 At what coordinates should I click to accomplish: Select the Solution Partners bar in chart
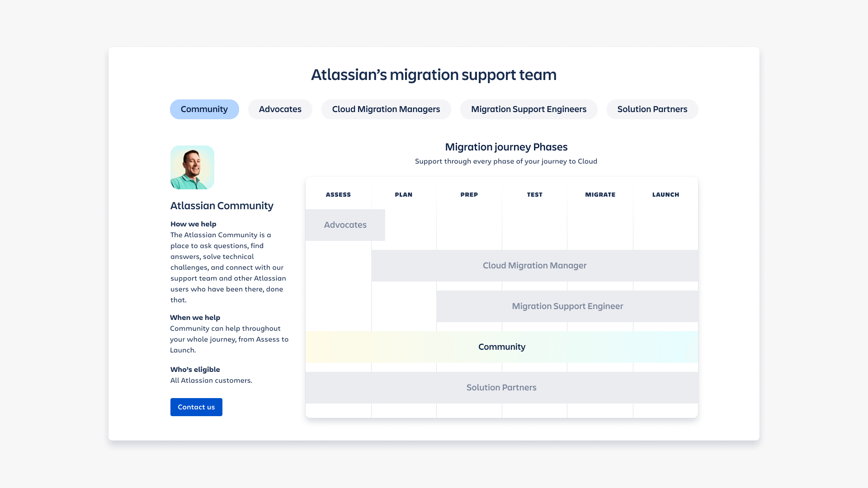pos(502,388)
